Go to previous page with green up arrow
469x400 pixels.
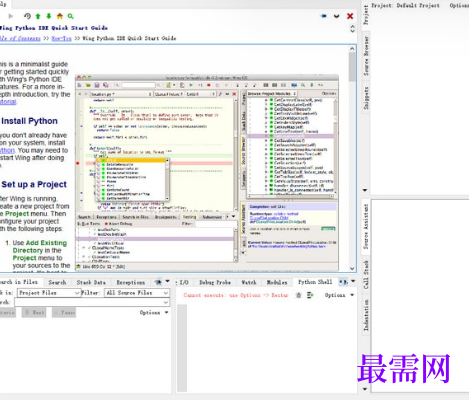pos(38,16)
